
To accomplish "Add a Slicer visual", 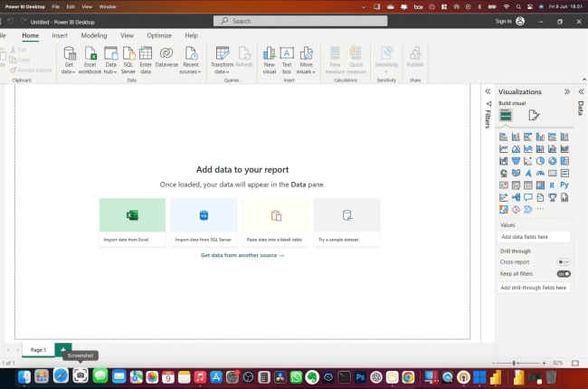I will tap(516, 185).
